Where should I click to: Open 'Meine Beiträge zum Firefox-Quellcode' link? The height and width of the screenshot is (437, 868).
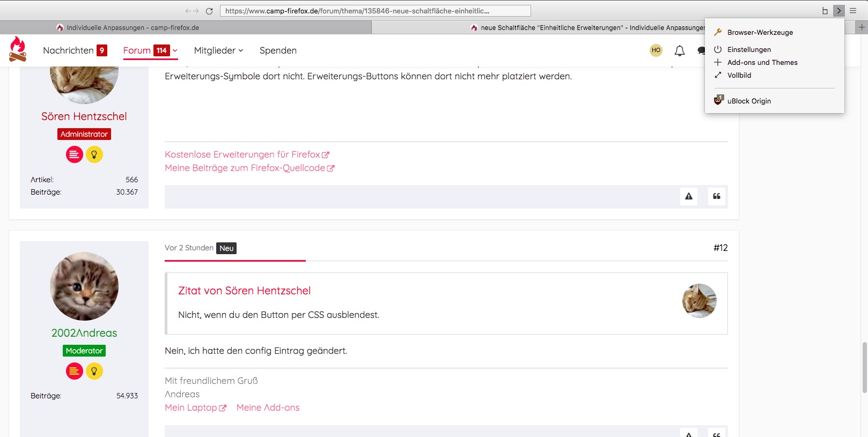coord(249,168)
